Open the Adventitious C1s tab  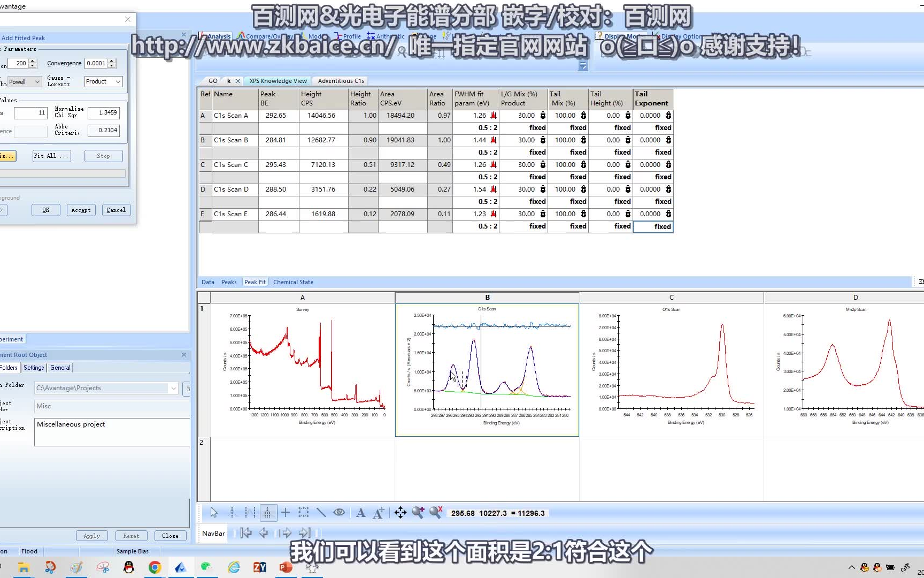(x=340, y=80)
